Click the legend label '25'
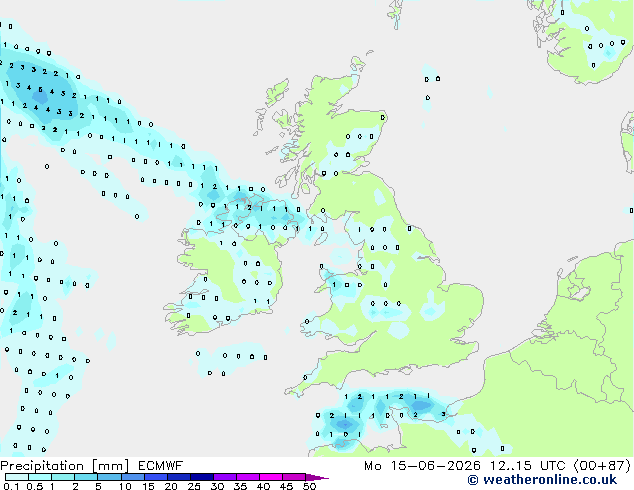Viewport: 634px width, 490px height. click(x=194, y=486)
